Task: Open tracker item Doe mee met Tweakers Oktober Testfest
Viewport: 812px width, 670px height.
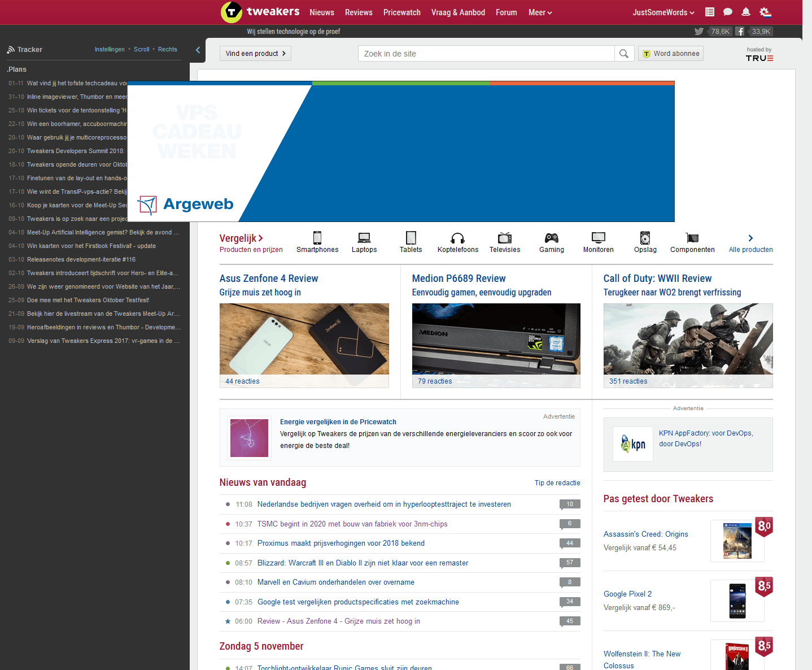Action: pyautogui.click(x=88, y=301)
